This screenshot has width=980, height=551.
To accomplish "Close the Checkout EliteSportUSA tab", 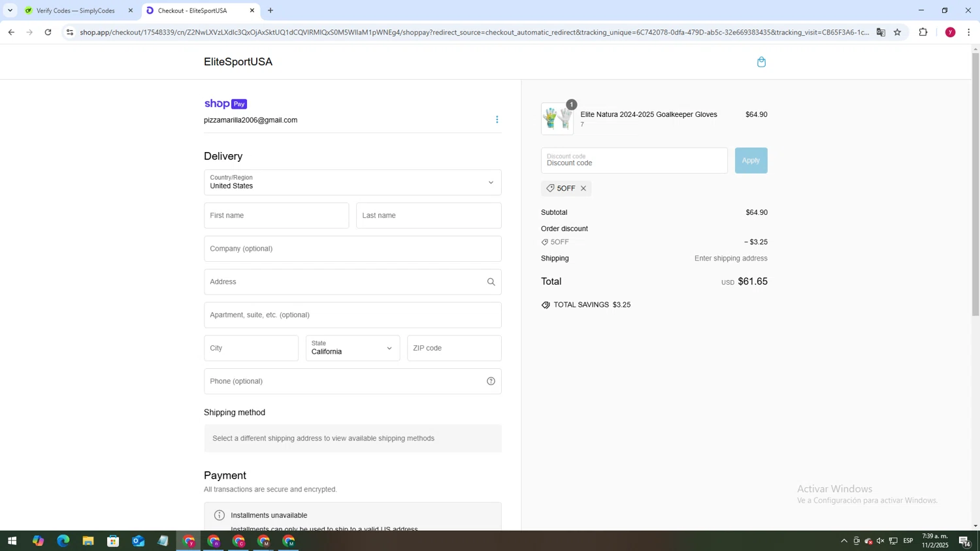I will click(252, 10).
